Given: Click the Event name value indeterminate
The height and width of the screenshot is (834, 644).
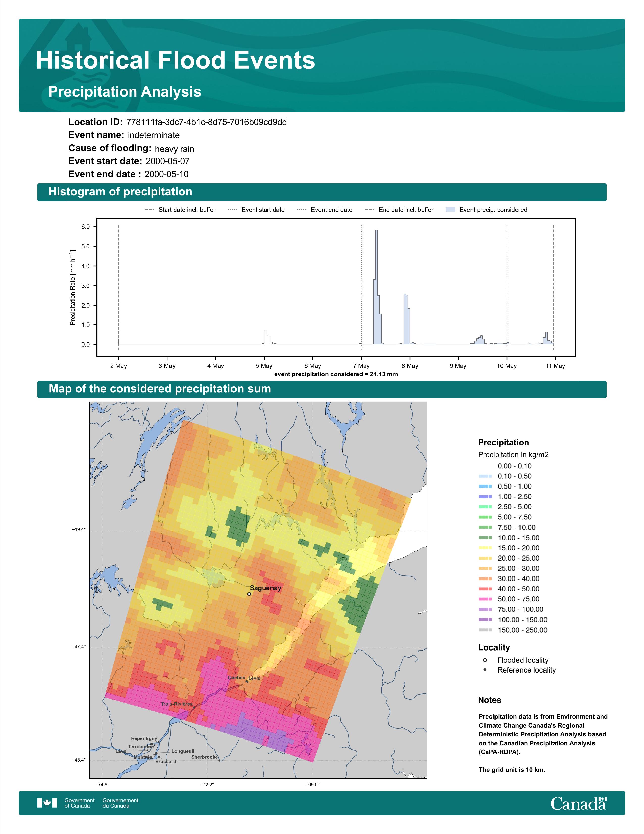Looking at the screenshot, I should [154, 135].
